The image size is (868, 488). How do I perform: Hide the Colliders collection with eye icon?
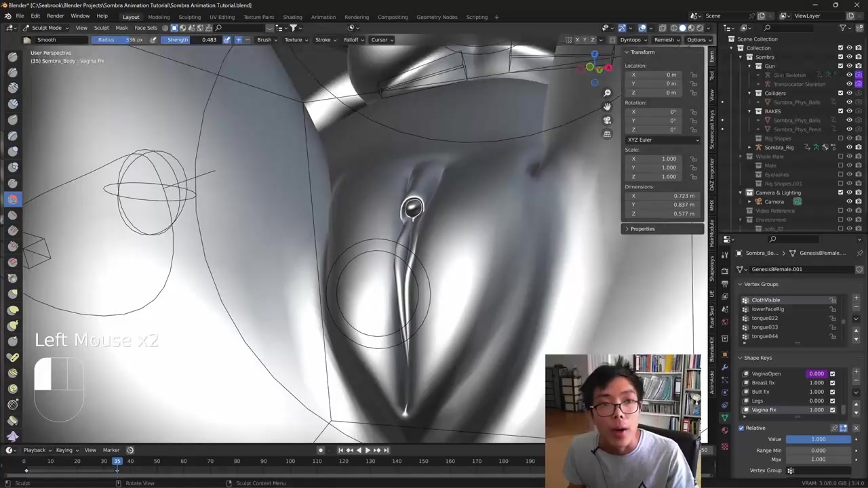(x=849, y=93)
